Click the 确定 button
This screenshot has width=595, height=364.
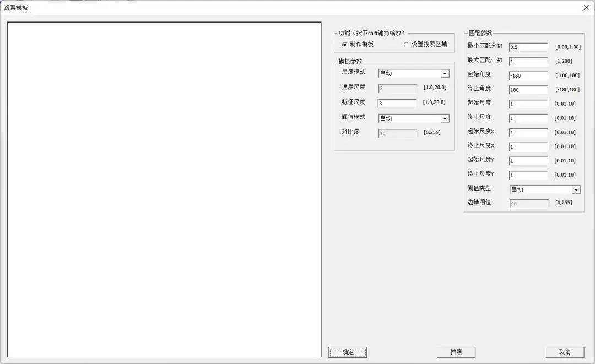pos(348,352)
